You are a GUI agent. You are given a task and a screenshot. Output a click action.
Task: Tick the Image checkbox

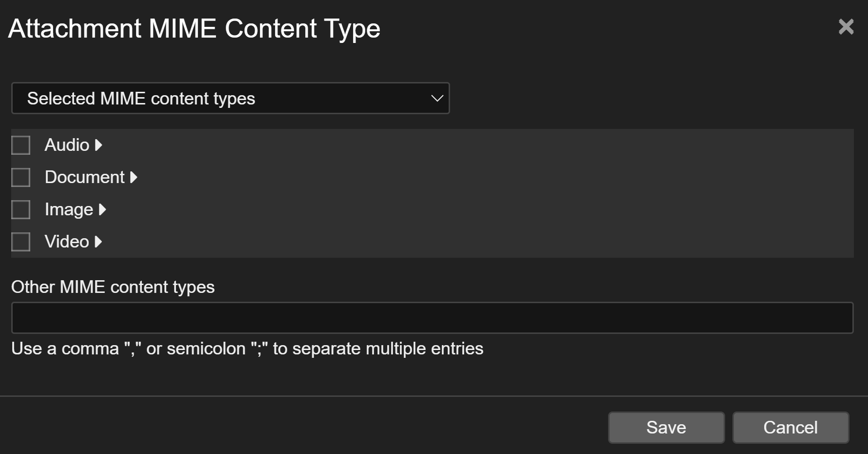coord(21,209)
